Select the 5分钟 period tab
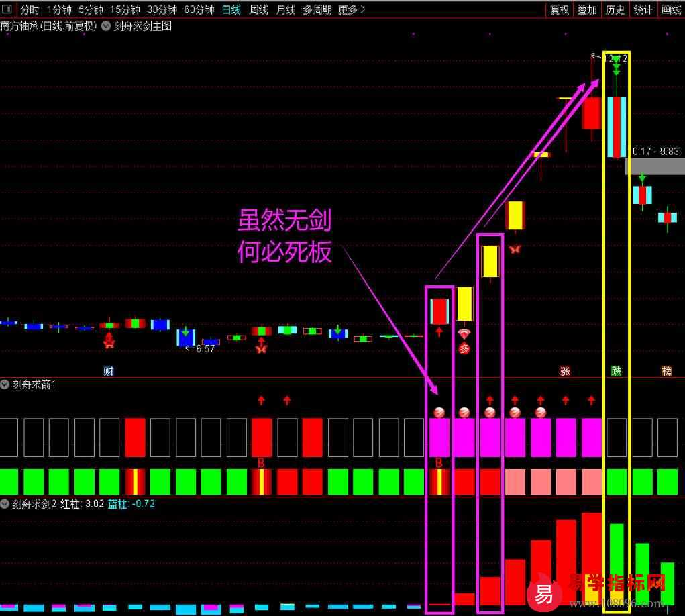 coord(91,9)
